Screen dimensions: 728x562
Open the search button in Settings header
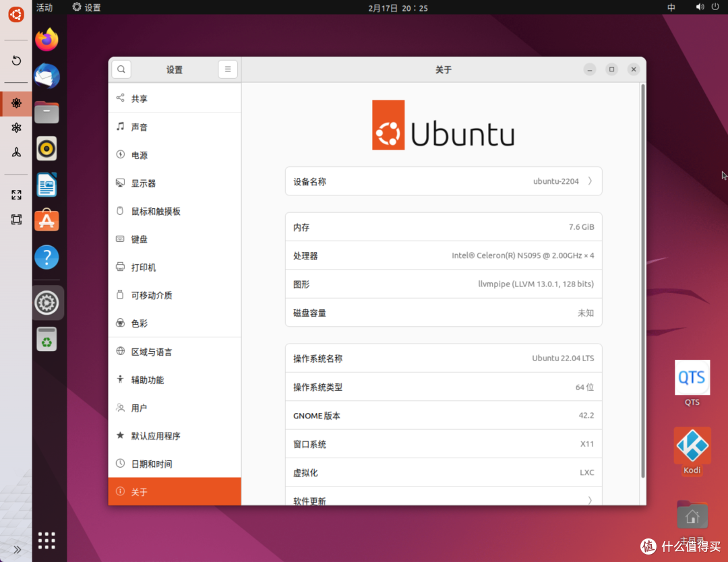[x=121, y=69]
